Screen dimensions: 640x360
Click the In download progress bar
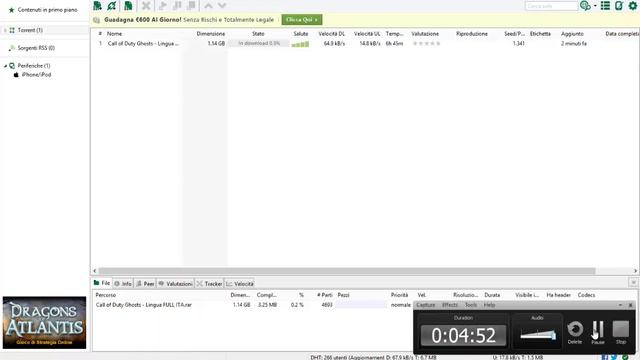pyautogui.click(x=258, y=43)
